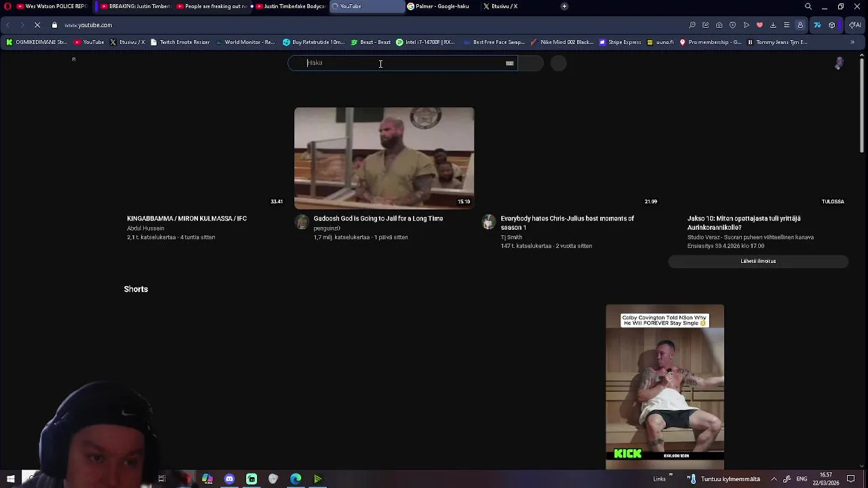Open KINGABBAMMA / MIRON KULMASSA video title
Viewport: 868px width, 488px height.
186,219
